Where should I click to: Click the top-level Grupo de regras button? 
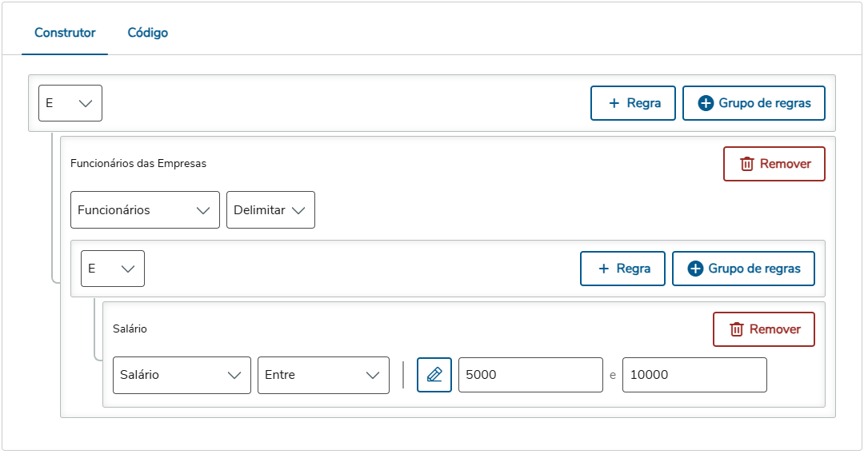coord(754,103)
